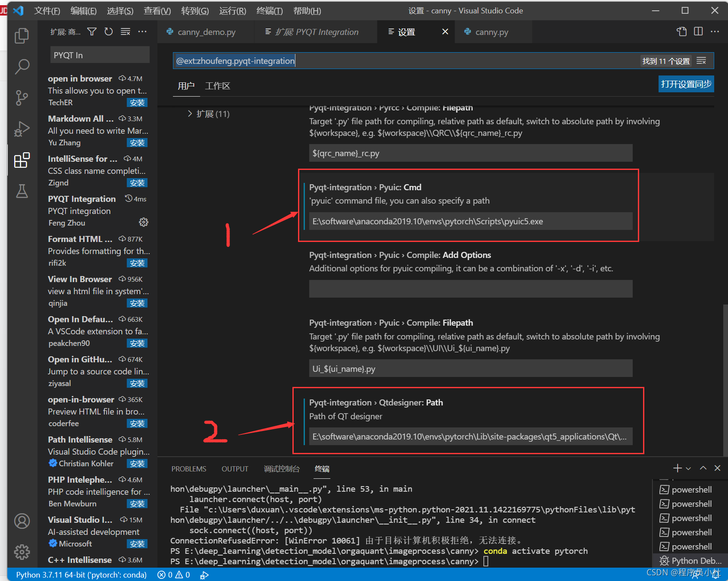Edit the Pyrcc Compile Filepath field
Image resolution: width=728 pixels, height=581 pixels.
[x=471, y=153]
